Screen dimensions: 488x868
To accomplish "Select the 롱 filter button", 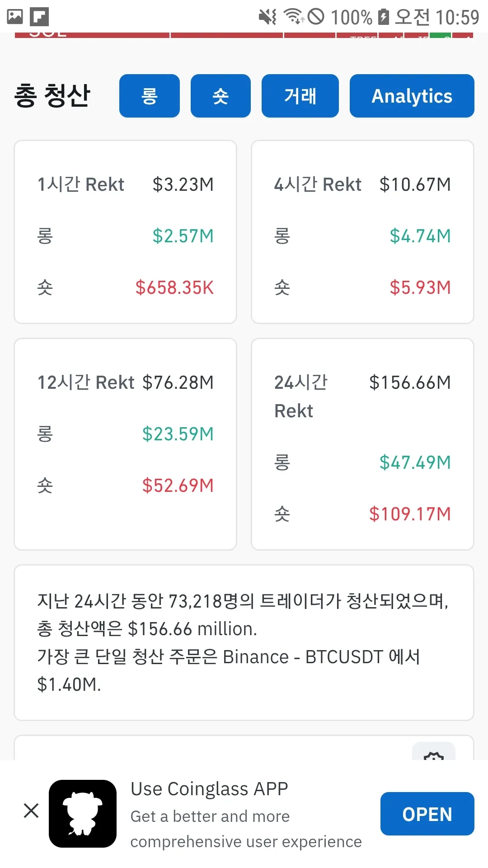I will coord(150,96).
